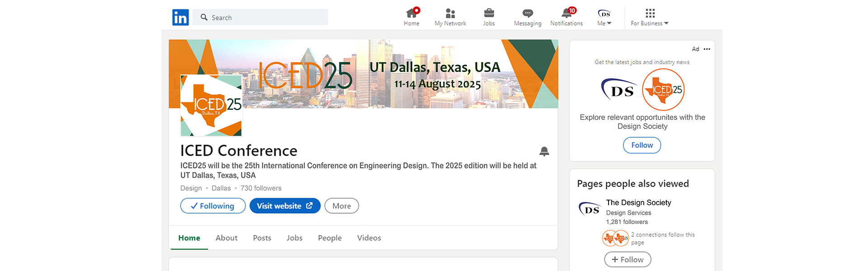Viewport: 868px width, 271px height.
Task: Switch to the Posts tab
Action: pos(262,238)
